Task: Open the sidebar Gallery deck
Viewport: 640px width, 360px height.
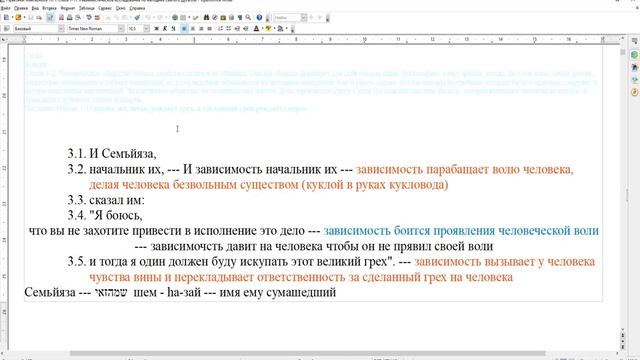Action: [x=634, y=80]
